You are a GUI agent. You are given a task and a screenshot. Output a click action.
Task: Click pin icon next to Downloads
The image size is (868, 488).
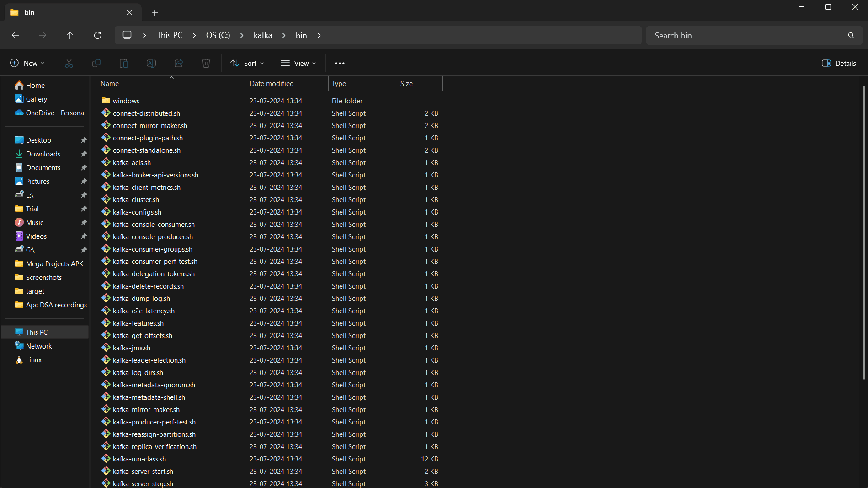click(84, 154)
